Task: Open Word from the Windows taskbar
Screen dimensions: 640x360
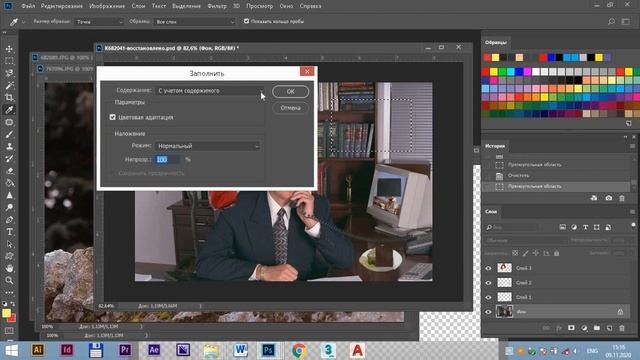Action: click(x=240, y=350)
